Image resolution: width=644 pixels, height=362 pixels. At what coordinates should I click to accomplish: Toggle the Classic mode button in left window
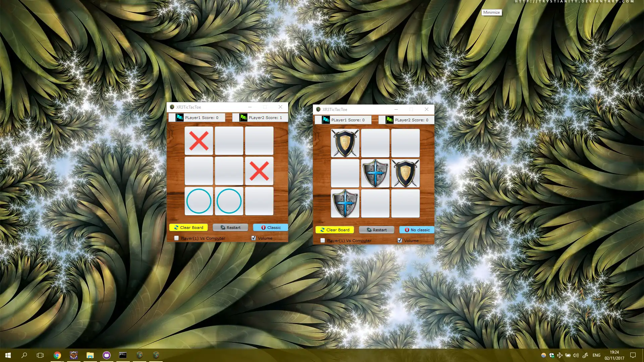tap(270, 227)
